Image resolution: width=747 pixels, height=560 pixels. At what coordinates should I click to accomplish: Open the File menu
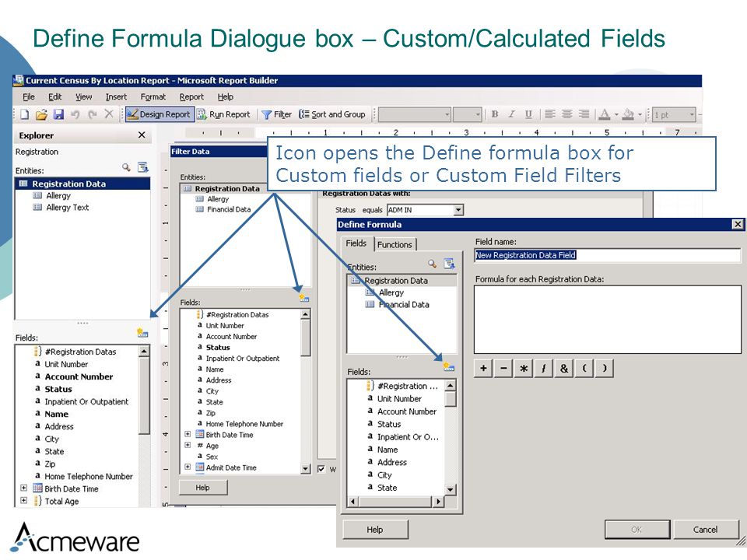[x=29, y=96]
